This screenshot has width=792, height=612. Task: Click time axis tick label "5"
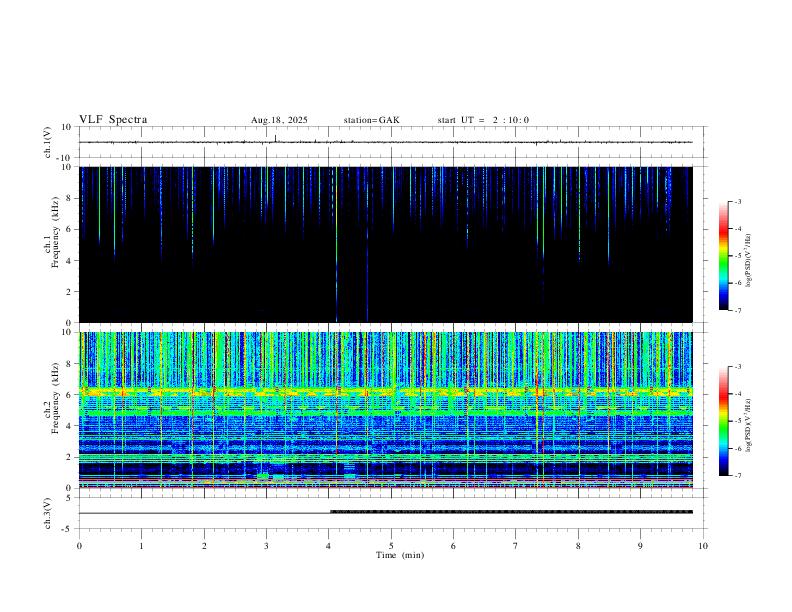click(x=391, y=546)
